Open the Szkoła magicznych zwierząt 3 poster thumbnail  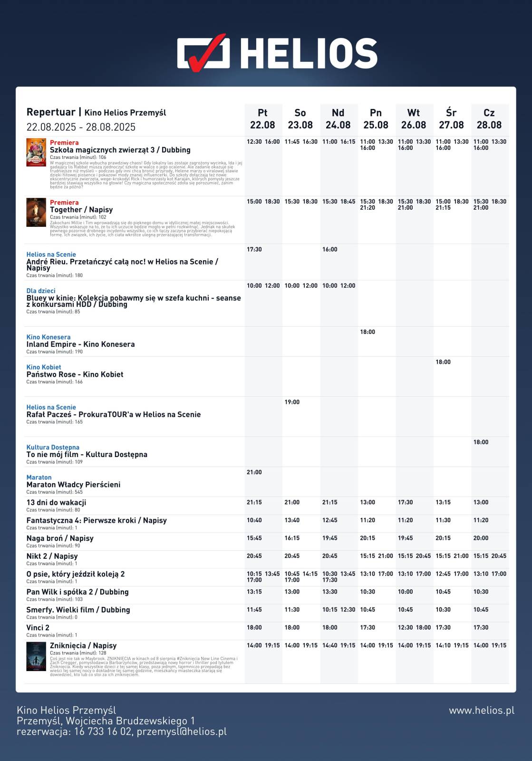point(36,152)
